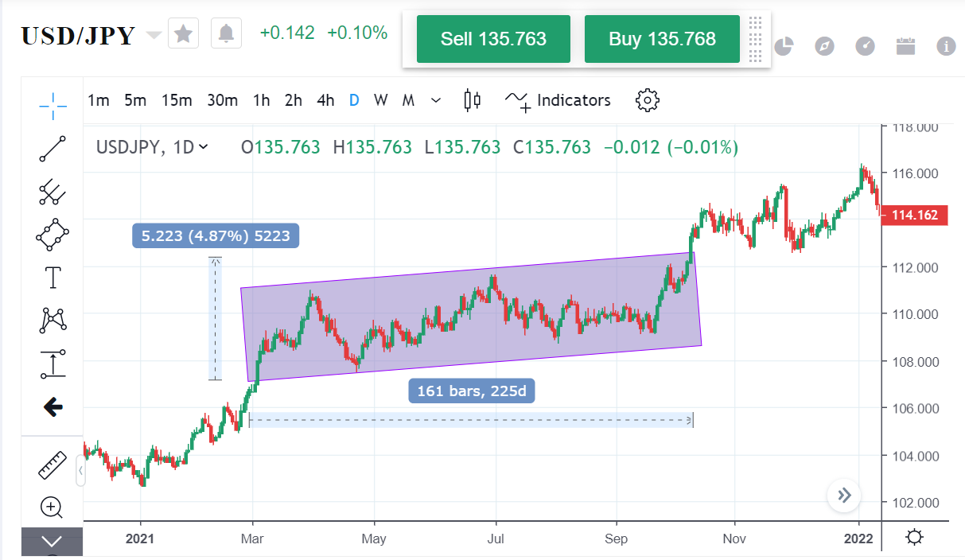
Task: Expand the double-arrow panel near the price scale
Action: pyautogui.click(x=844, y=496)
